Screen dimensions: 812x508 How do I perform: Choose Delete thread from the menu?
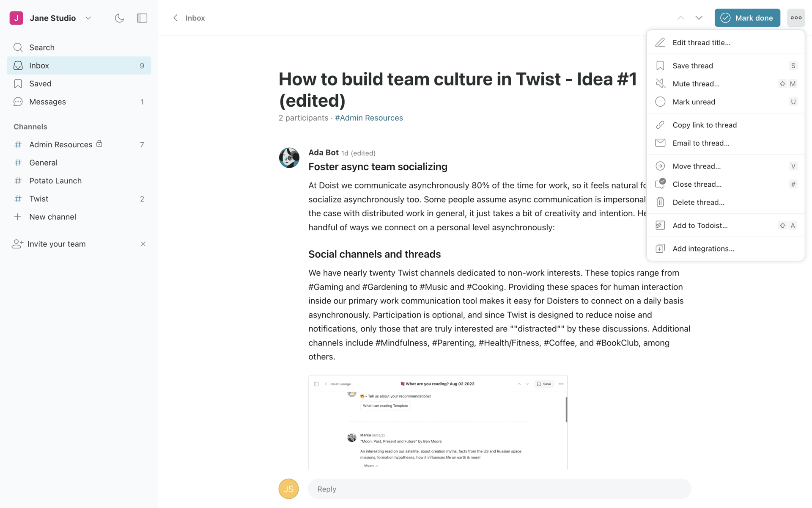tap(726, 202)
